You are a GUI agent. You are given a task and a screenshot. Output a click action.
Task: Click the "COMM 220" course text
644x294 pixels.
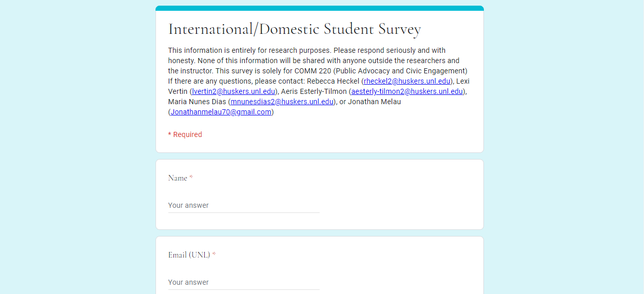click(313, 71)
